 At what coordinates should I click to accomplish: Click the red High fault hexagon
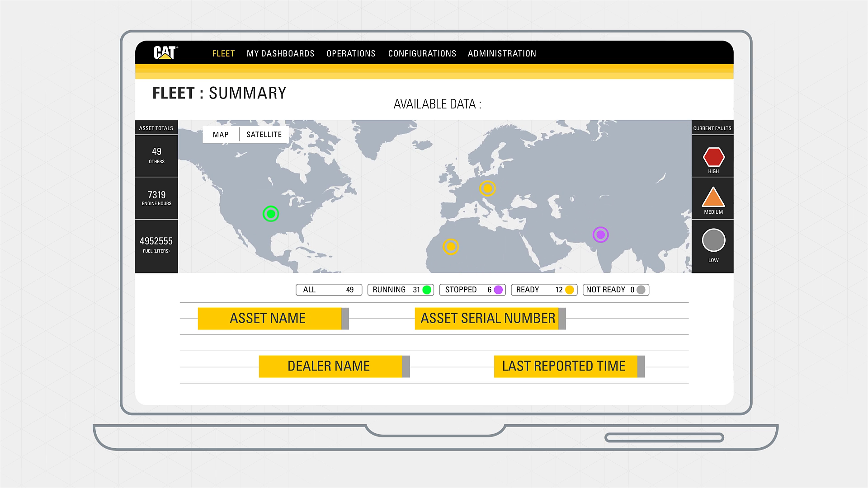click(713, 157)
